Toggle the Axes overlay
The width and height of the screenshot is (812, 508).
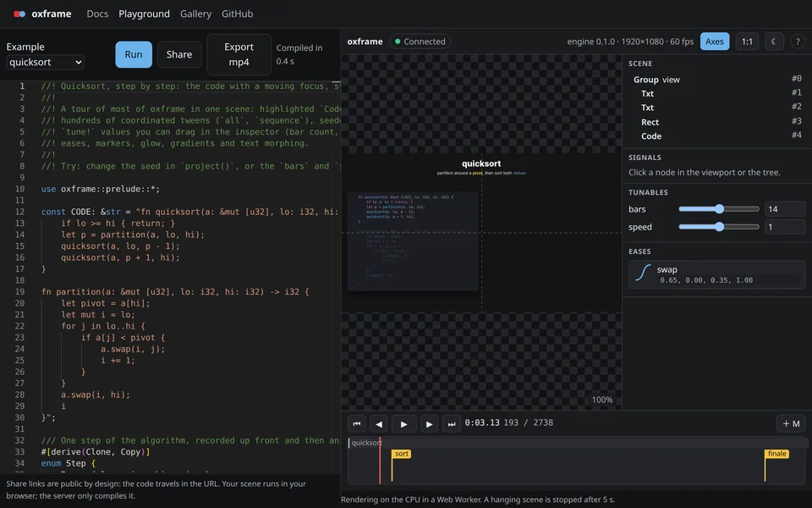715,41
